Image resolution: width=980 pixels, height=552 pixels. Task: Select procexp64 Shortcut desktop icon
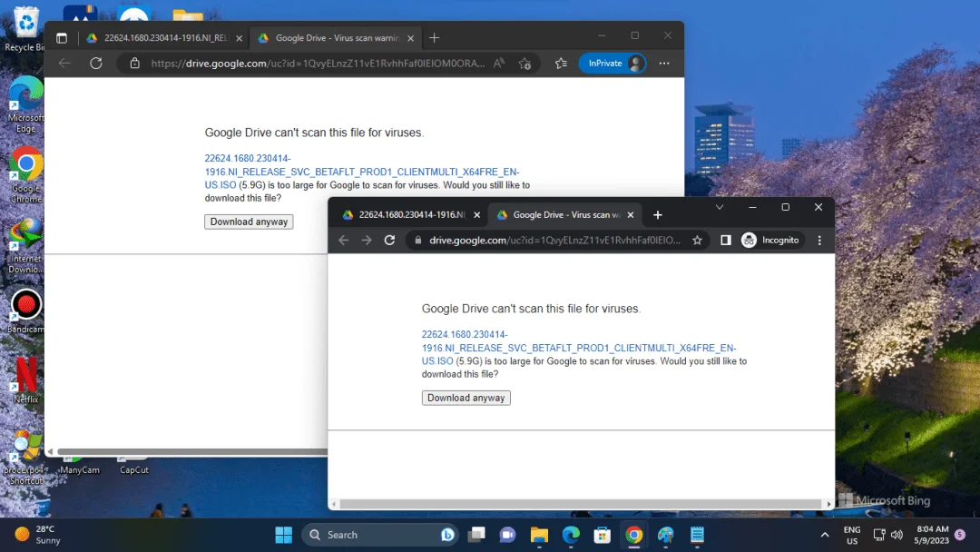(25, 458)
